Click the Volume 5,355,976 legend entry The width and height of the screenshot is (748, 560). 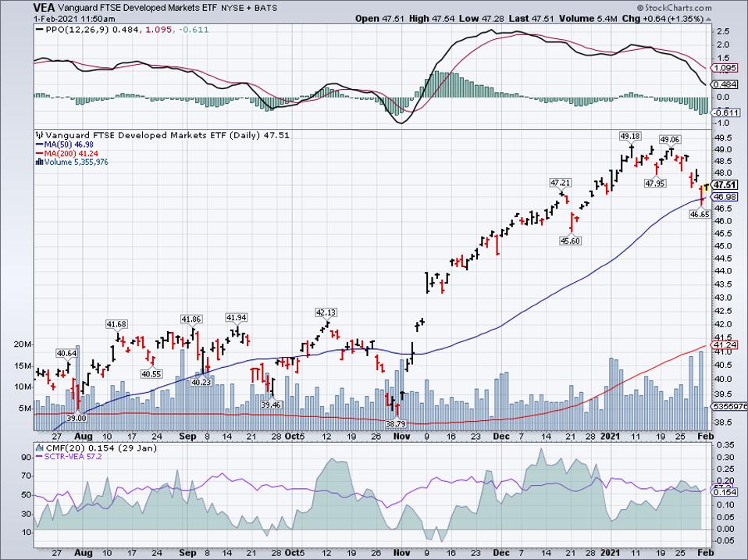click(x=73, y=162)
